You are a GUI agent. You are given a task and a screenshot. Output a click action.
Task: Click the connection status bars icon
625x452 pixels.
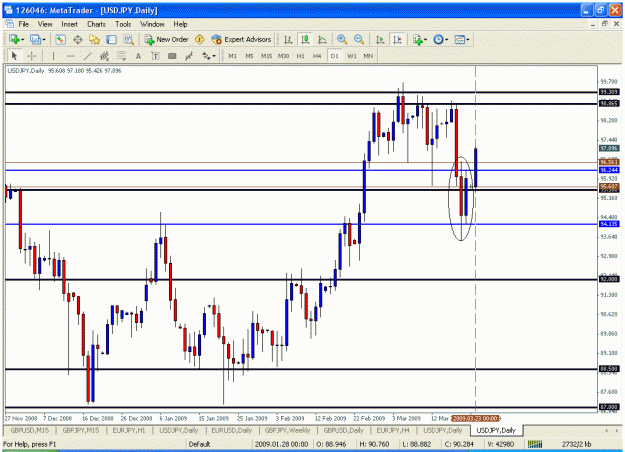(535, 444)
